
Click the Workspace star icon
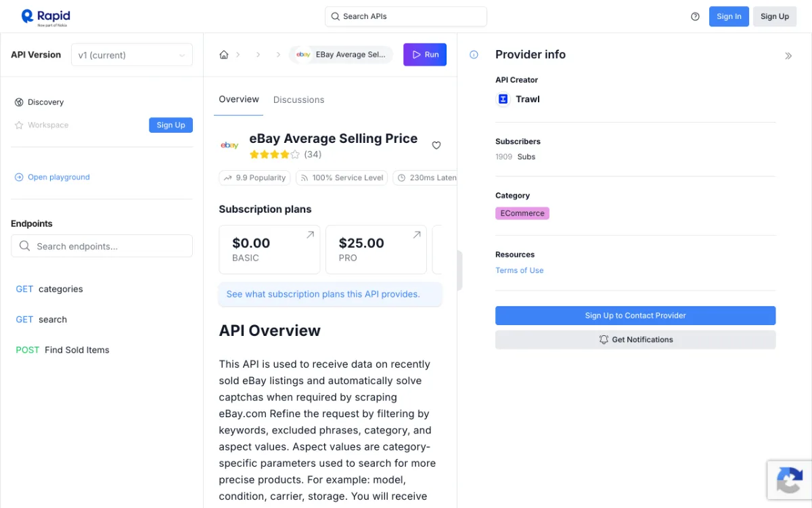[19, 125]
